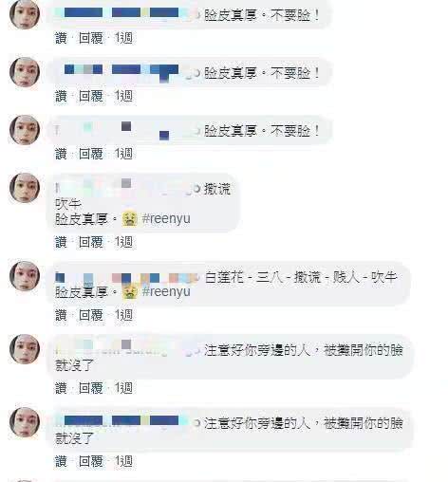Like the first 注意好你旁邊的人 comment
This screenshot has width=448, height=482.
62,388
